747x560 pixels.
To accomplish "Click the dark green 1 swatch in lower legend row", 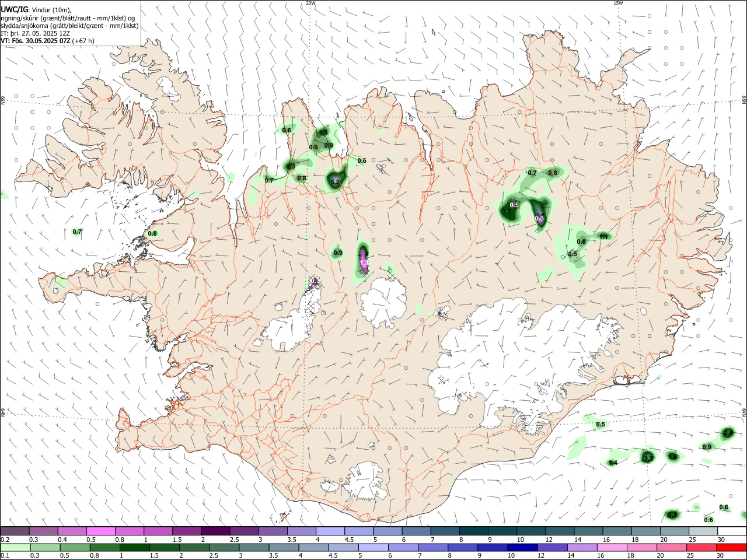I will click(x=134, y=548).
